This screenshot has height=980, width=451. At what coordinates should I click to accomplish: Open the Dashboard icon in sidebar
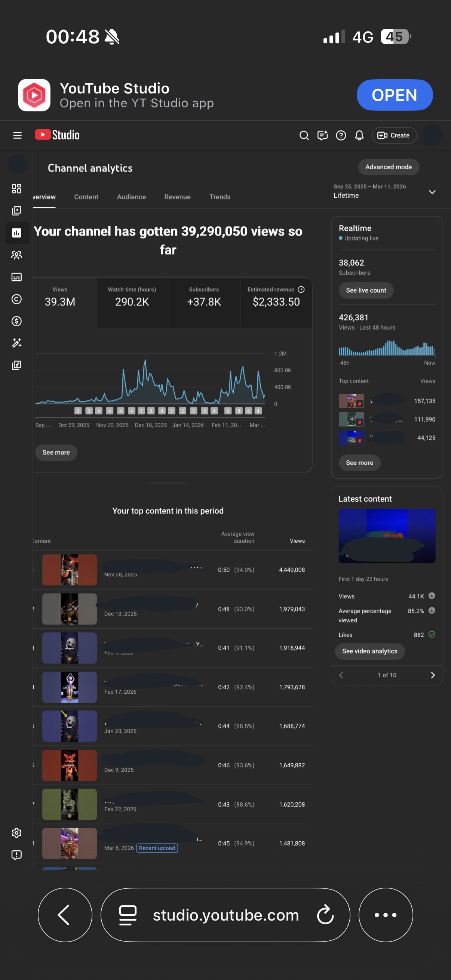point(16,189)
